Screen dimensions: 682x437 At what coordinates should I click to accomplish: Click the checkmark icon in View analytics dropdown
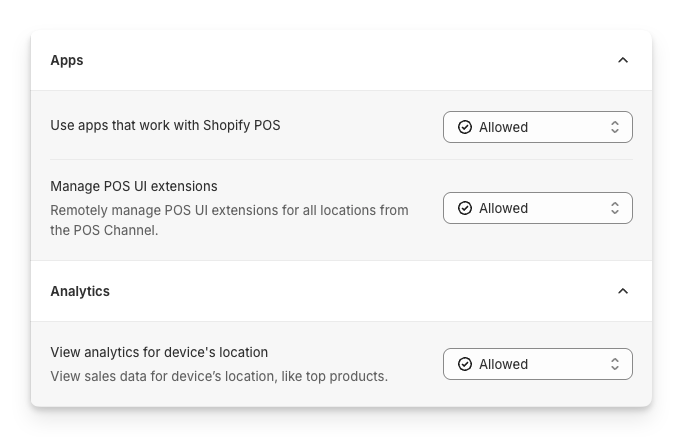pyautogui.click(x=464, y=364)
